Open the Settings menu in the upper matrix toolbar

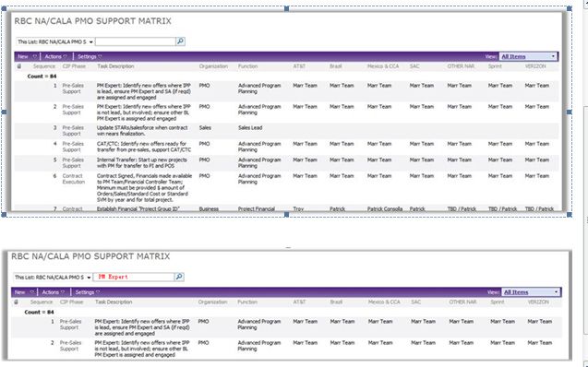pyautogui.click(x=90, y=56)
